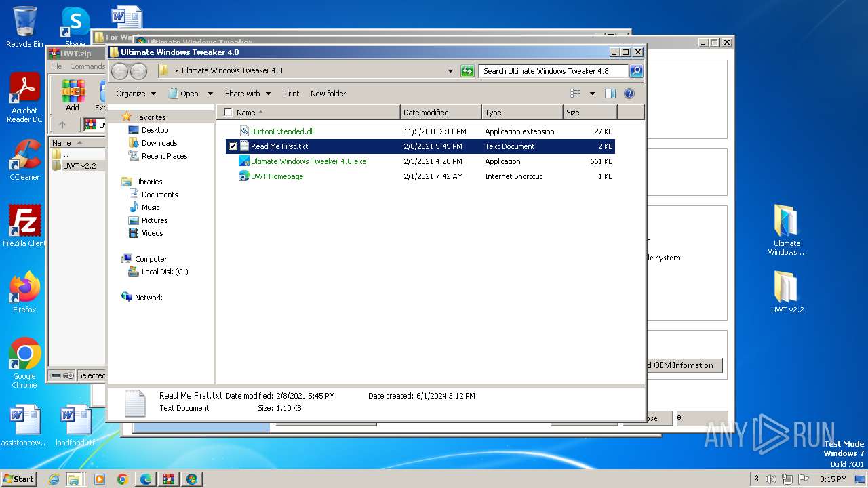Click the taskbar clock showing 3:15 PM
The image size is (868, 488).
coord(833,479)
